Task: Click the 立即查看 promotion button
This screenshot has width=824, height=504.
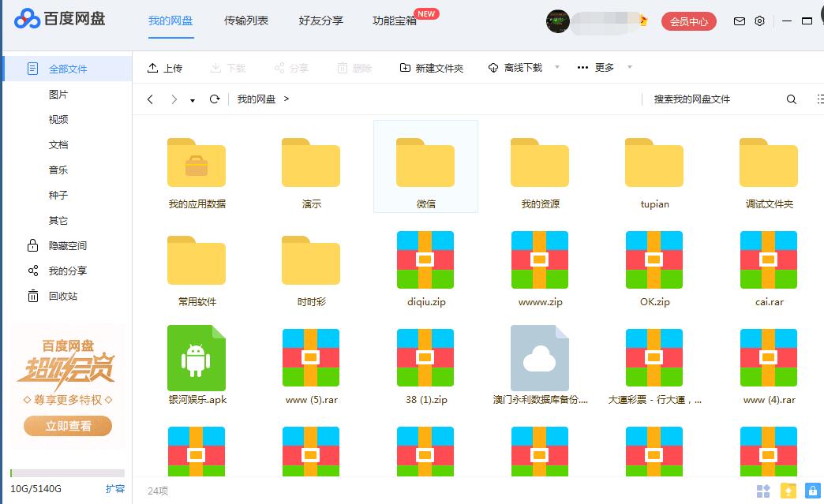Action: [68, 426]
